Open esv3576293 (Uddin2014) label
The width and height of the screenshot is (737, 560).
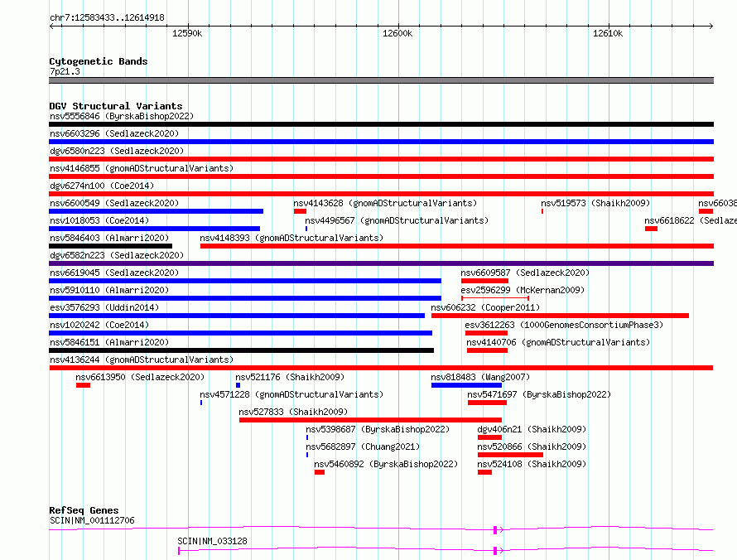tap(104, 307)
